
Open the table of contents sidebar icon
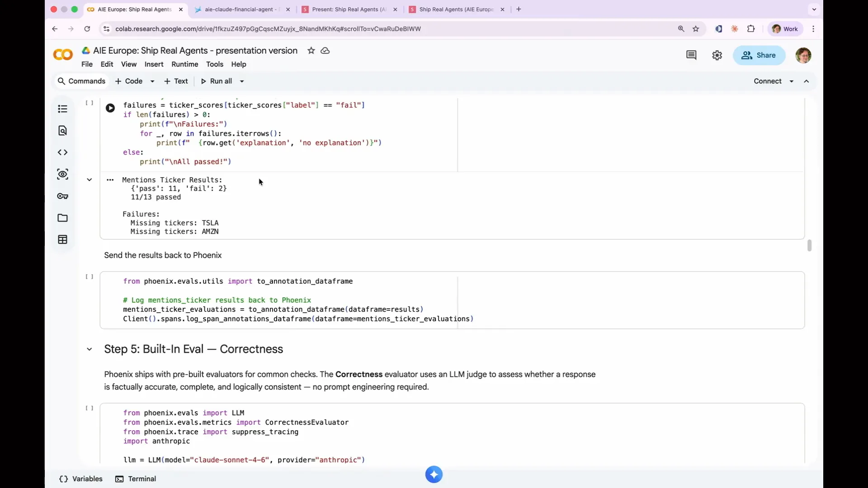(x=62, y=109)
